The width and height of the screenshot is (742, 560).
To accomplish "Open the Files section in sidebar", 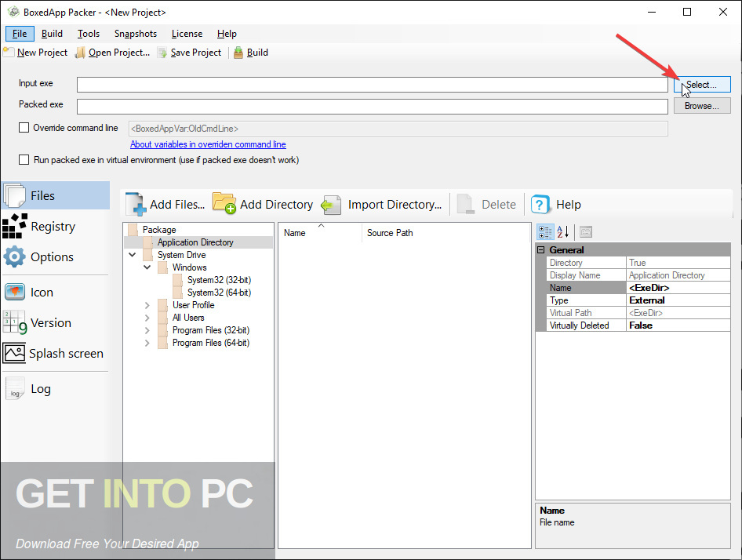I will click(56, 195).
